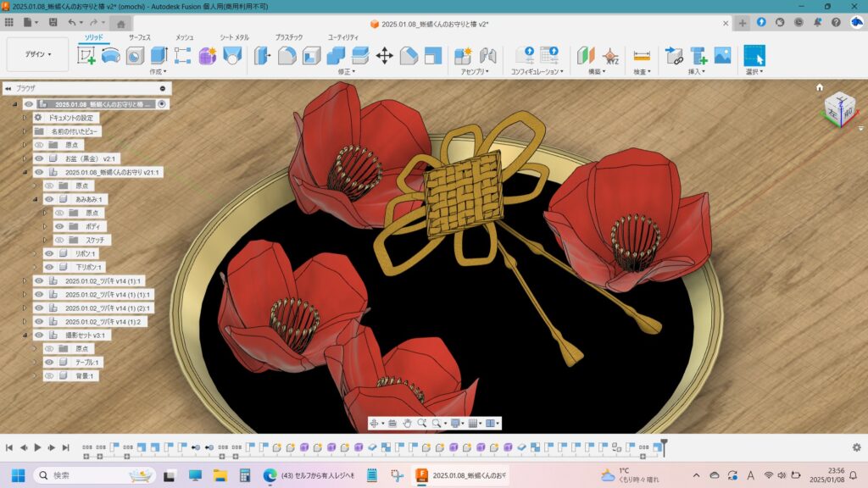Open timeline settings gear icon
This screenshot has width=868, height=488.
(x=856, y=447)
